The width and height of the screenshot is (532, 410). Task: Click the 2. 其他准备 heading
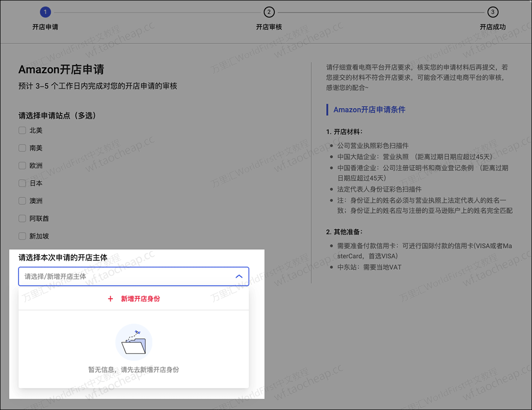point(344,232)
